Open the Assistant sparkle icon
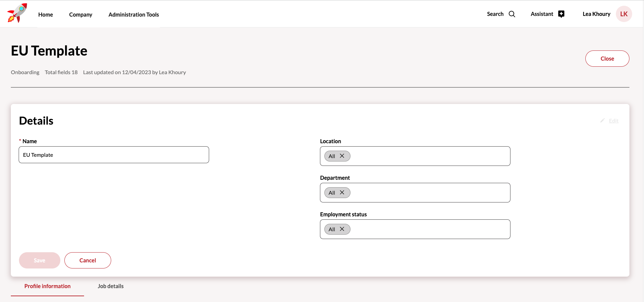 561,14
